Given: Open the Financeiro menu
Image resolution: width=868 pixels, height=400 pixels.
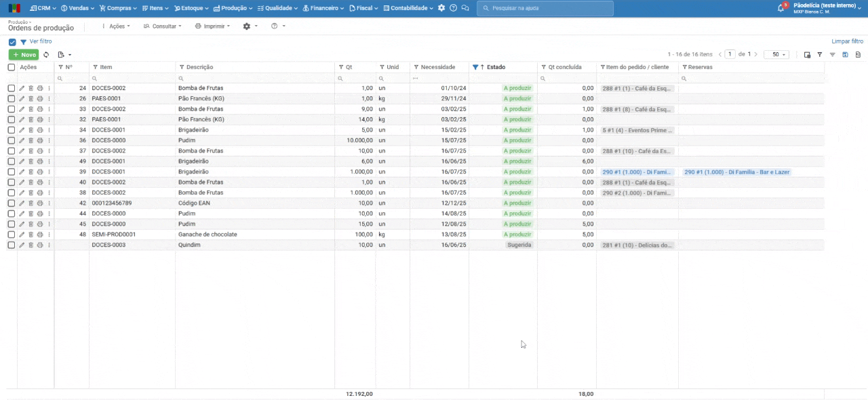Looking at the screenshot, I should [323, 8].
